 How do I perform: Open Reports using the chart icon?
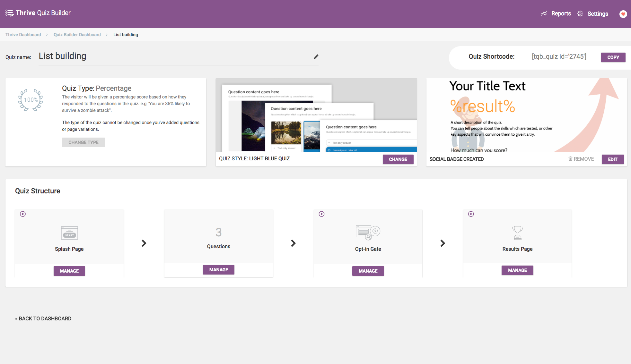point(544,13)
